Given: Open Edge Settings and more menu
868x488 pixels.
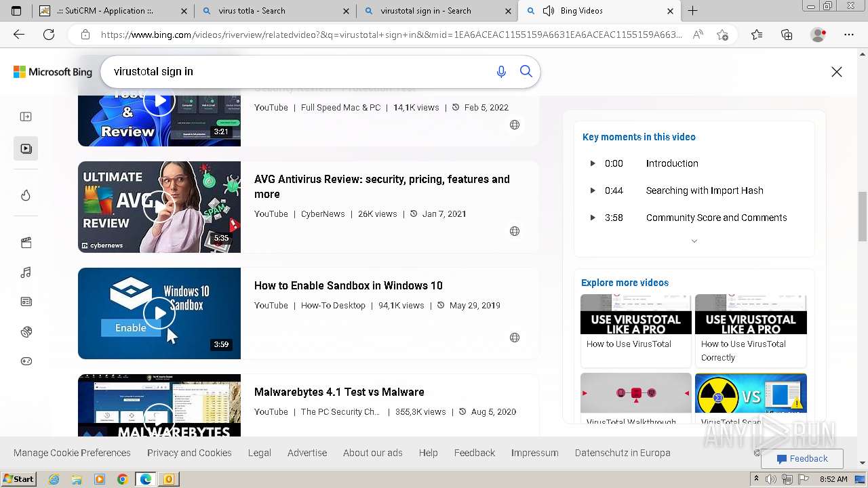Looking at the screenshot, I should point(849,35).
